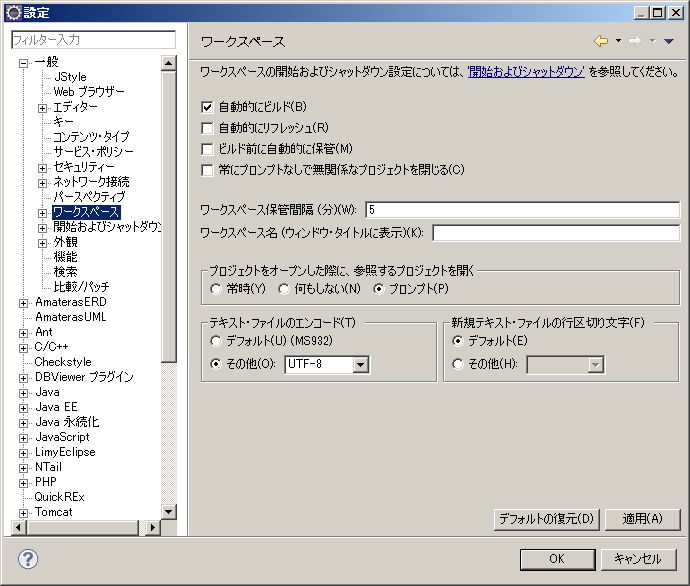Viewport: 690px width, 586px height.
Task: Expand the セキュリティー tree node
Action: coord(42,168)
